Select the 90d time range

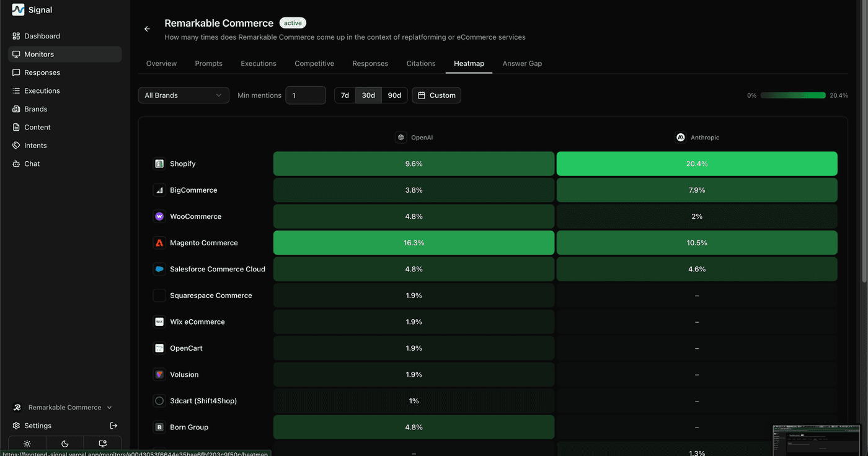click(394, 95)
